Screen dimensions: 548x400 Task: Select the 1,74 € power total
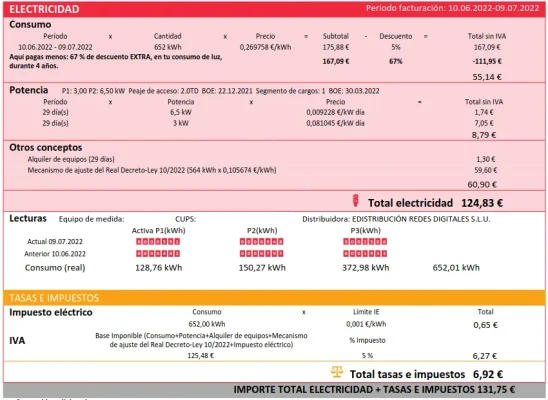tap(484, 112)
